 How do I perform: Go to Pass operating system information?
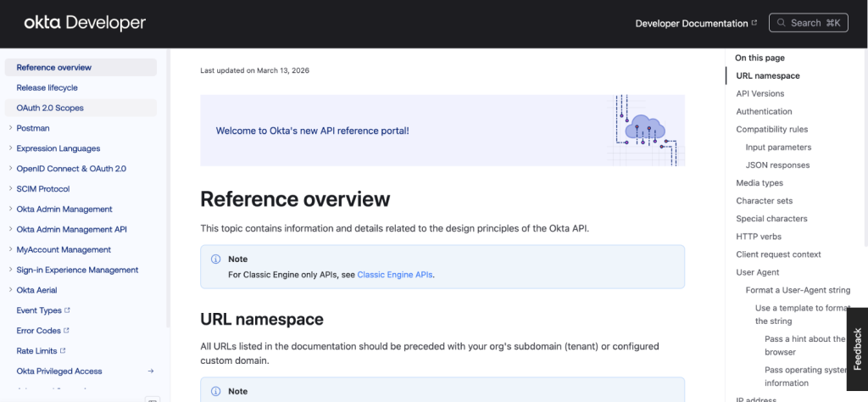[x=806, y=377]
